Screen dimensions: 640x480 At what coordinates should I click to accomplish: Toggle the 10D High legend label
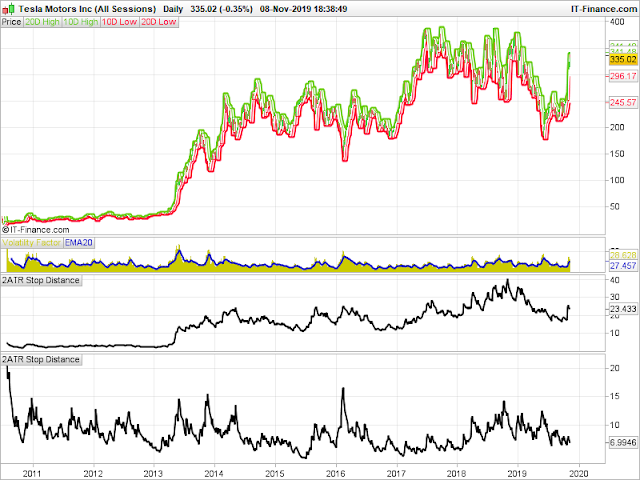(81, 22)
